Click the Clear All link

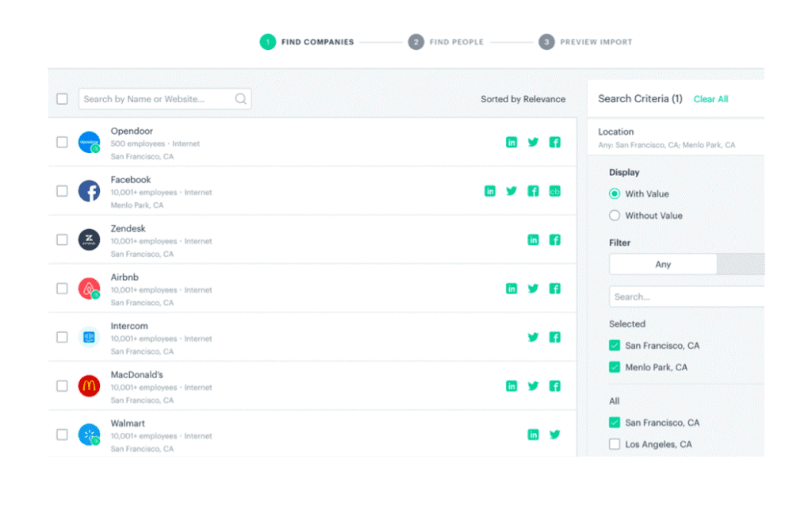click(x=710, y=99)
